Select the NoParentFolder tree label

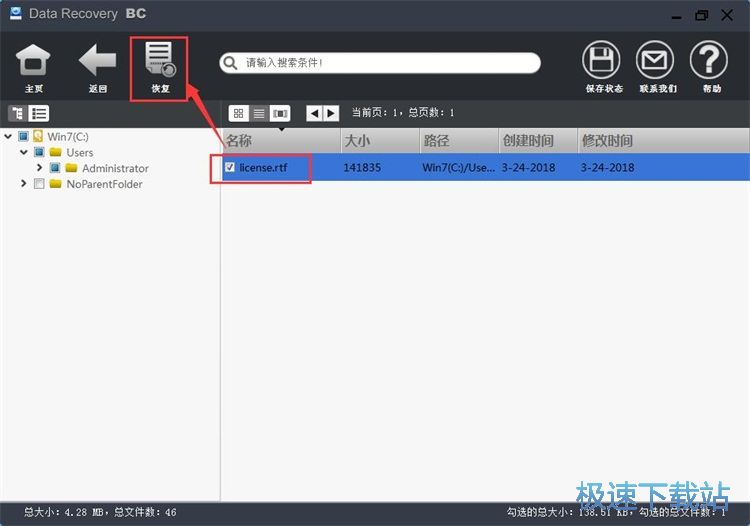(104, 184)
